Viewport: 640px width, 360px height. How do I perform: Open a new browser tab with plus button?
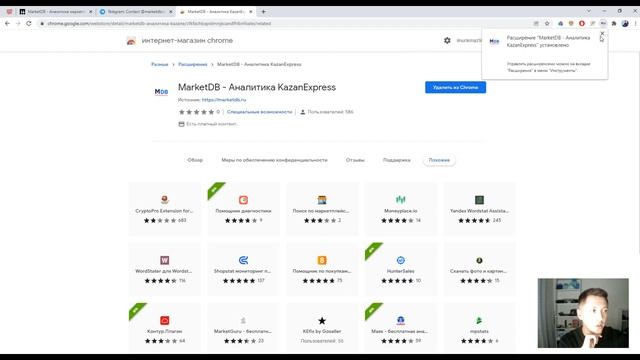[x=263, y=12]
